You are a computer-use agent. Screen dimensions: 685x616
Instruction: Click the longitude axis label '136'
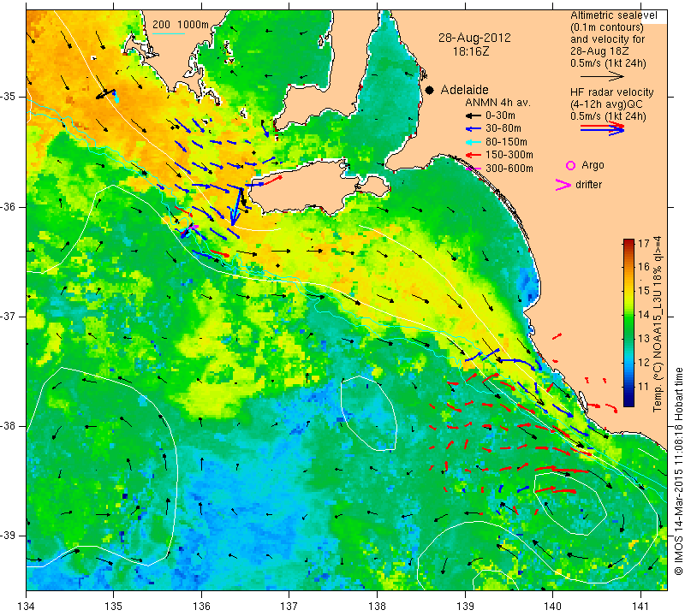(x=201, y=607)
